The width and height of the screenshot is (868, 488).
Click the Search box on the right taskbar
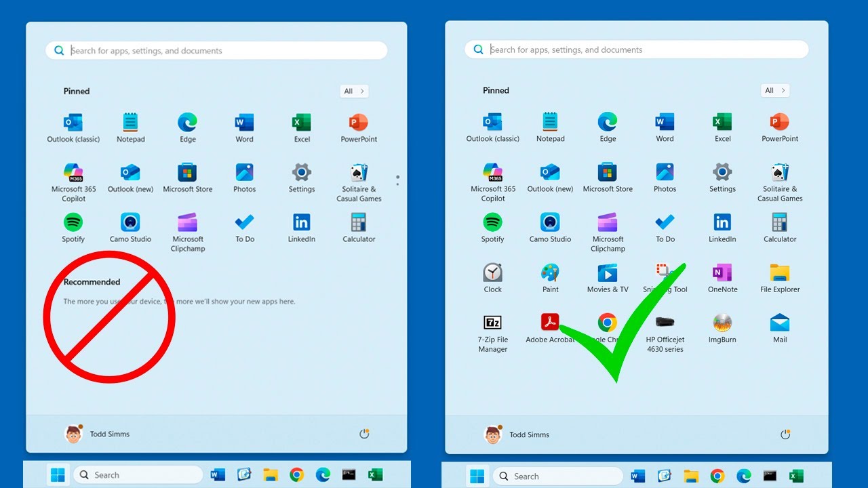click(557, 476)
